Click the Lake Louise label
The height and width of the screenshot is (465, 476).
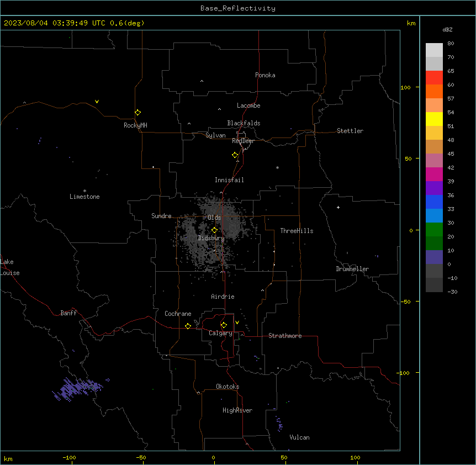[10, 267]
